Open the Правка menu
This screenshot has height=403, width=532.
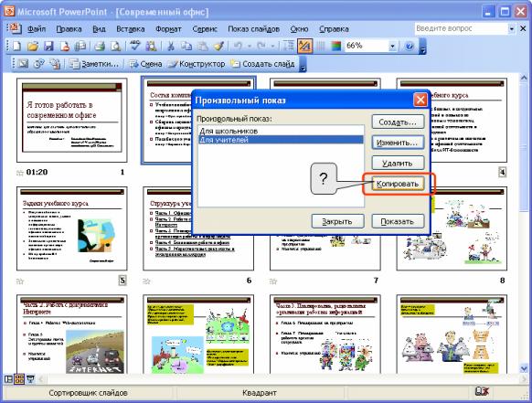69,29
